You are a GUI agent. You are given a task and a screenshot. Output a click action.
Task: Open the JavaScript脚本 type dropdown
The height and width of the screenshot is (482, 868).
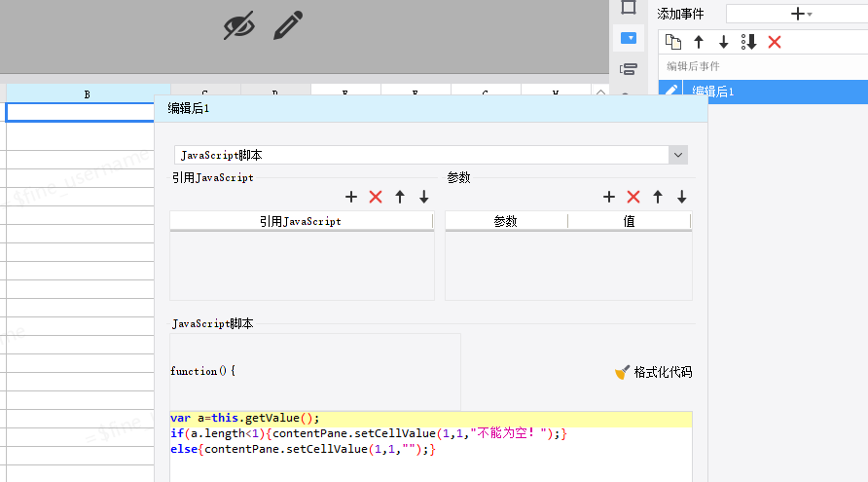click(x=678, y=155)
